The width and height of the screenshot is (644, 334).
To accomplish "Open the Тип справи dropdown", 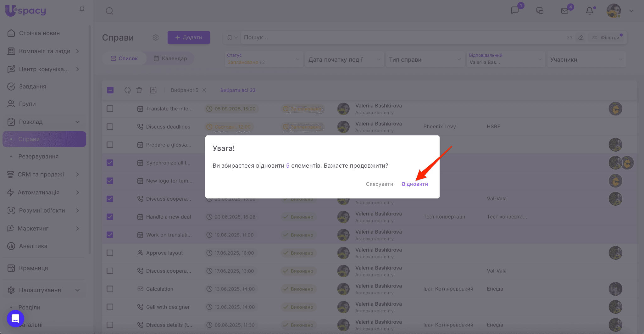I will coord(425,60).
